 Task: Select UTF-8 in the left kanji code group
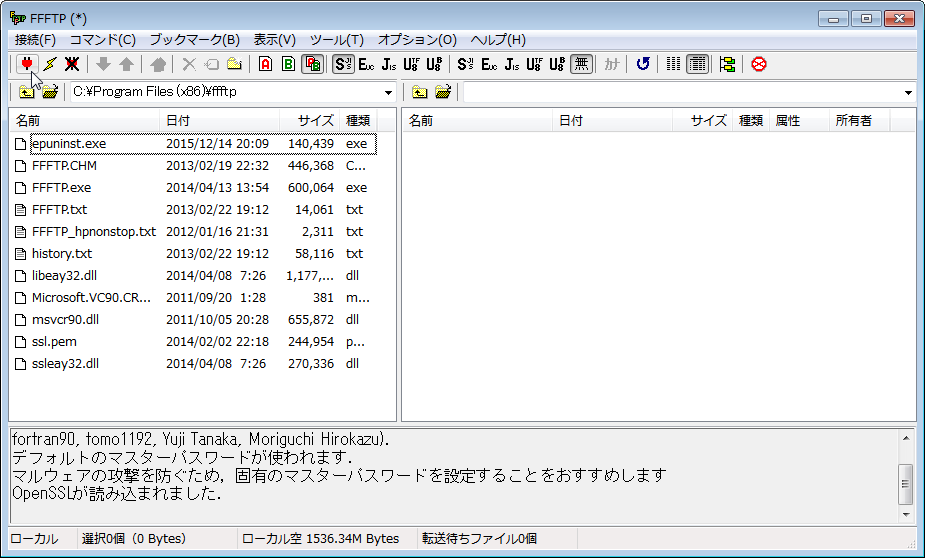(x=411, y=64)
